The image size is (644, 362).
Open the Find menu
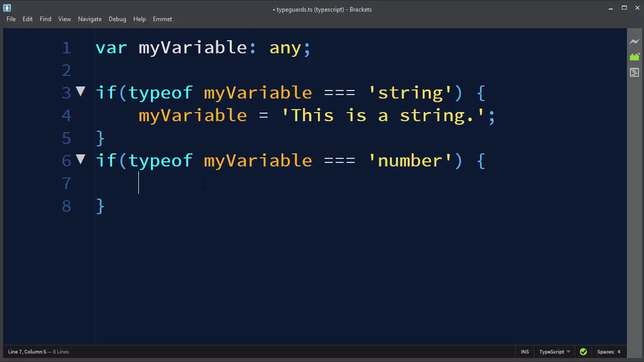pos(45,19)
